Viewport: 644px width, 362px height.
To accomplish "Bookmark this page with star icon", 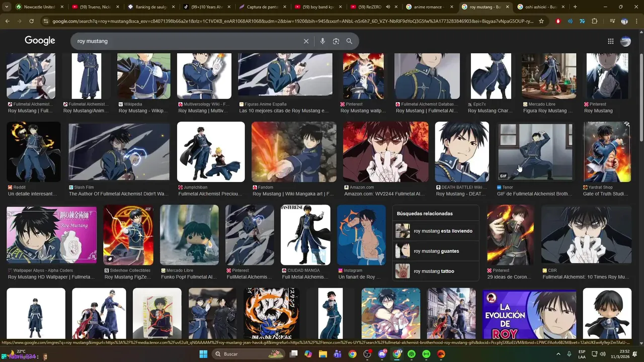I will point(541,21).
